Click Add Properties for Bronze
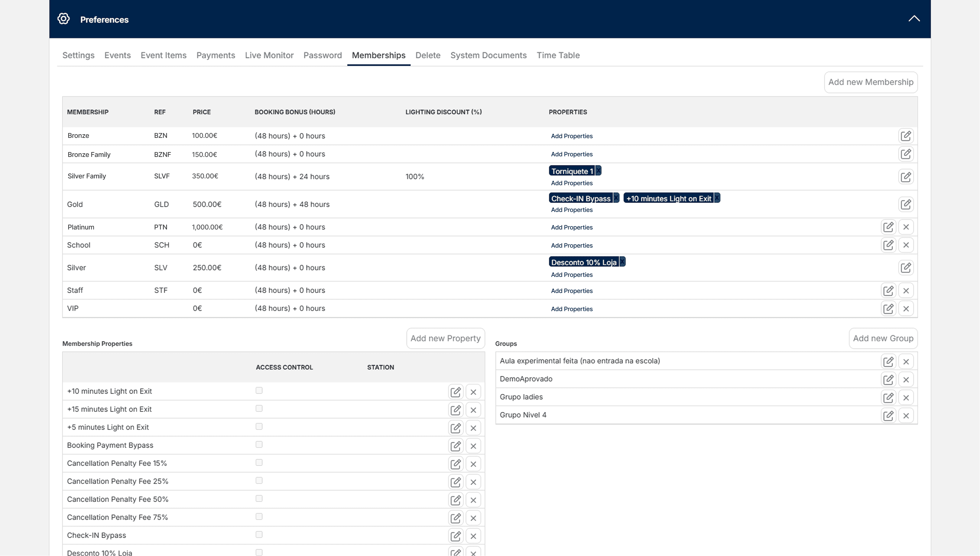The width and height of the screenshot is (980, 556). click(x=572, y=136)
